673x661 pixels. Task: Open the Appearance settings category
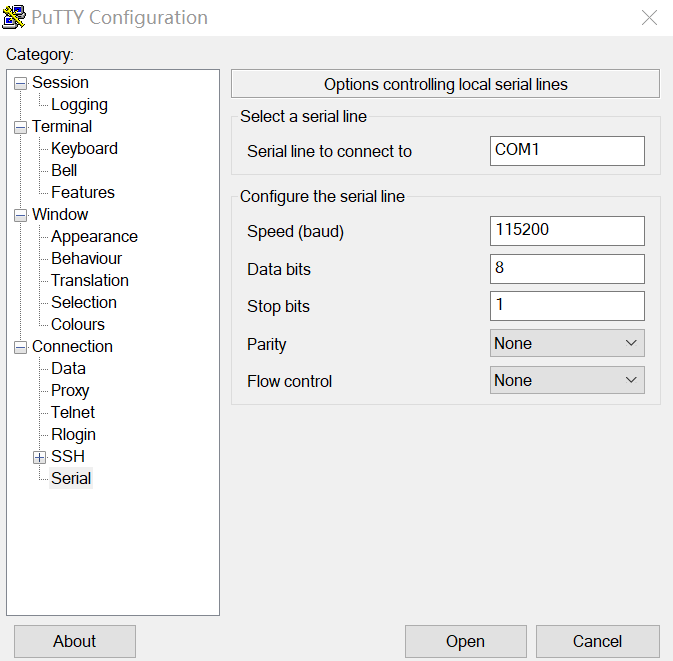[94, 237]
